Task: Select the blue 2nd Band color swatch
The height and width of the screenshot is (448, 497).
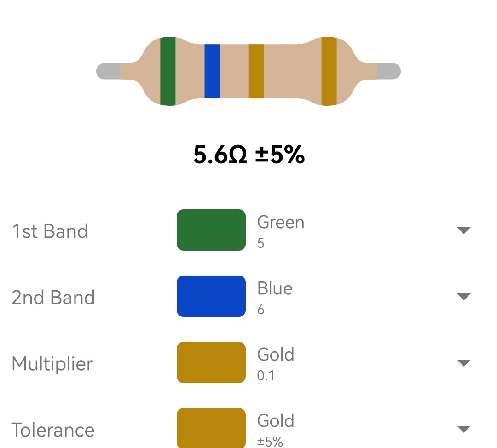Action: tap(211, 296)
